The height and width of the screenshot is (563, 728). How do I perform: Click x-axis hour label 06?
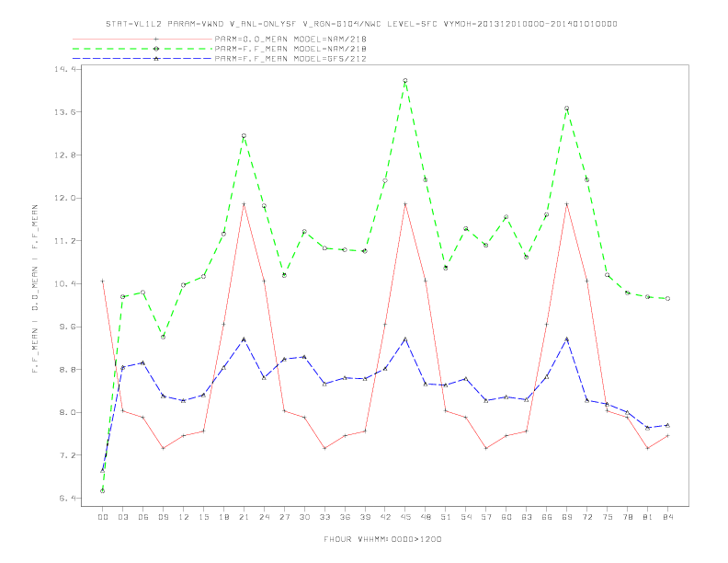(x=143, y=517)
